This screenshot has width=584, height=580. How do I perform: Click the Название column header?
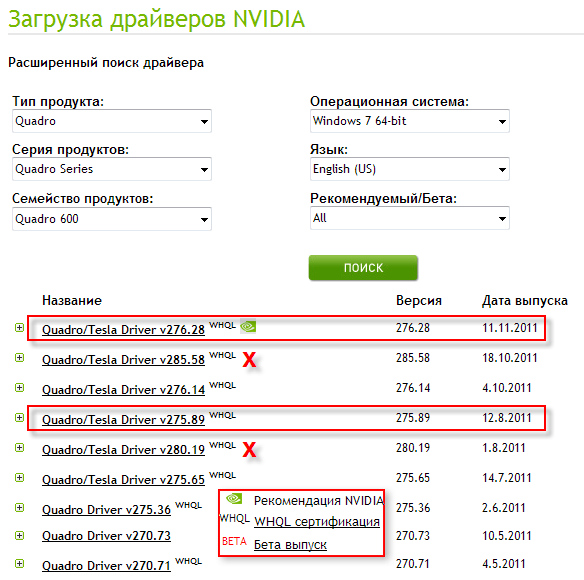[72, 301]
